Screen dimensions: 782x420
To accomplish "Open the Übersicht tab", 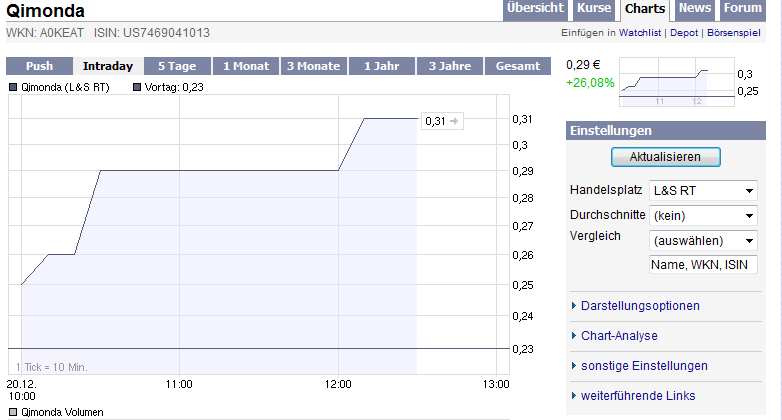I will coord(535,9).
